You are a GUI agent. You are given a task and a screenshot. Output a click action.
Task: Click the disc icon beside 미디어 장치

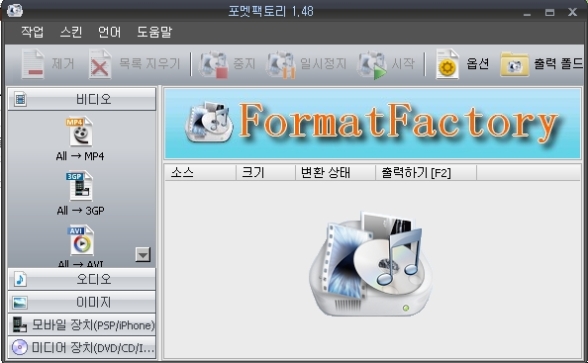tap(20, 347)
